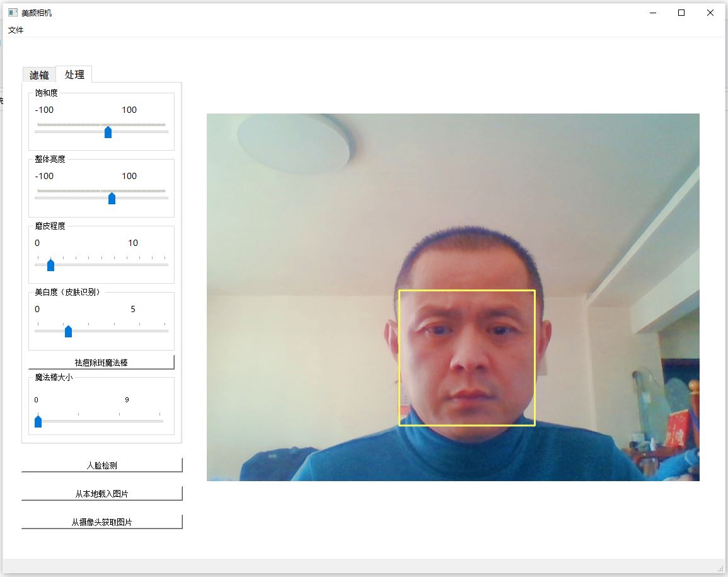This screenshot has height=577, width=728.
Task: Click 从摄像头获取图片 to capture
Action: click(x=102, y=522)
